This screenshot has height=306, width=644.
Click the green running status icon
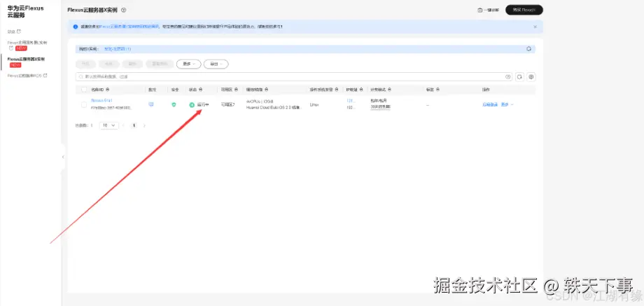(x=191, y=105)
